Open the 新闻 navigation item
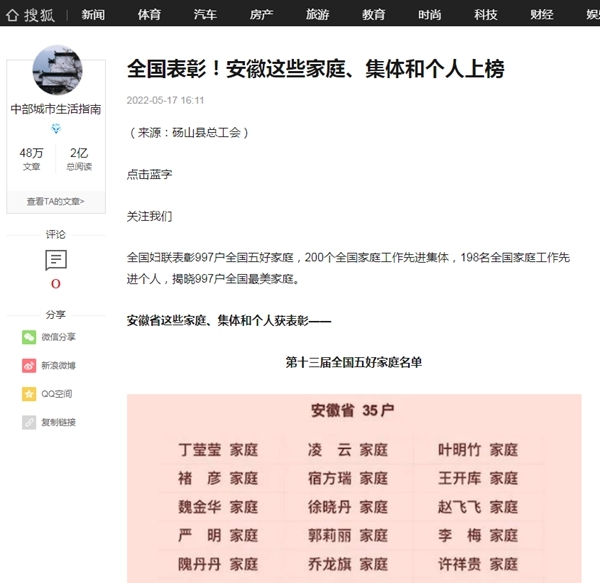The height and width of the screenshot is (583, 600). [93, 14]
